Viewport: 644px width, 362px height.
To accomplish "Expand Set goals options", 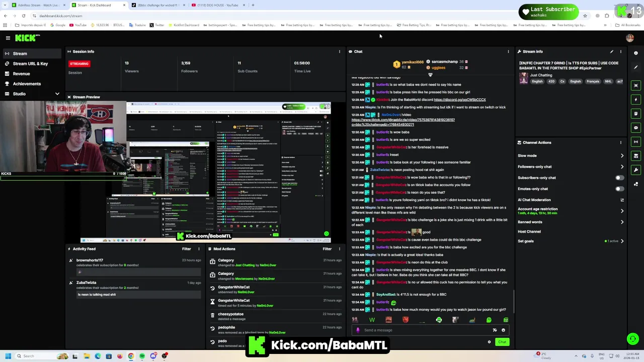I will 622,241.
